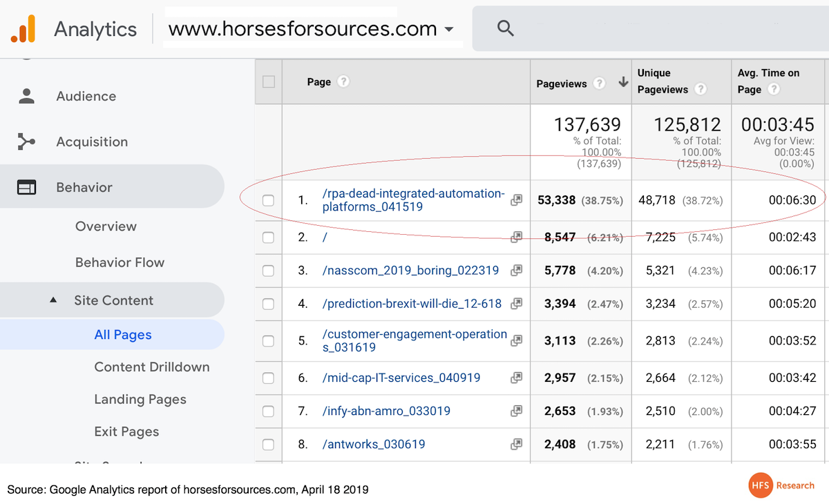Click the 53,338 pageviews value
This screenshot has height=504, width=829.
(x=556, y=200)
